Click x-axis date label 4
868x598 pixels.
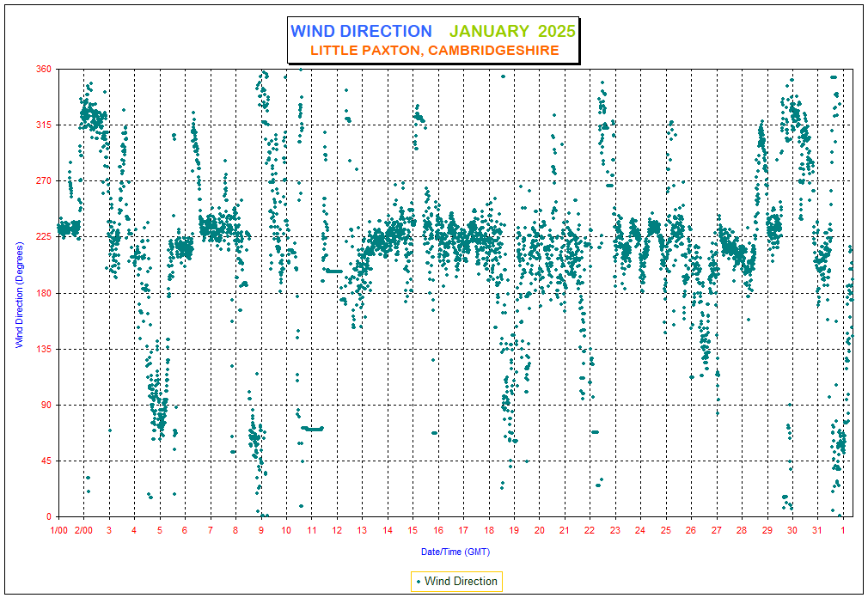(134, 530)
